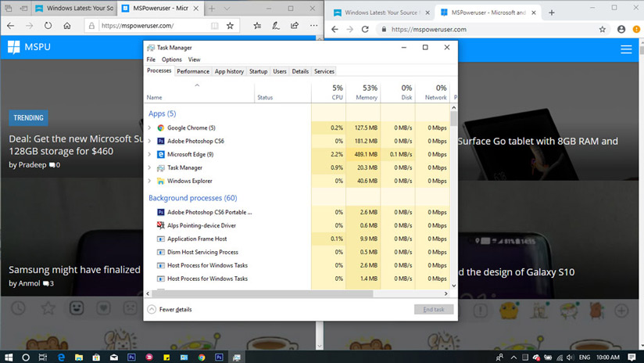Image resolution: width=644 pixels, height=363 pixels.
Task: Click the MSPU logo in Edge window
Action: point(29,47)
